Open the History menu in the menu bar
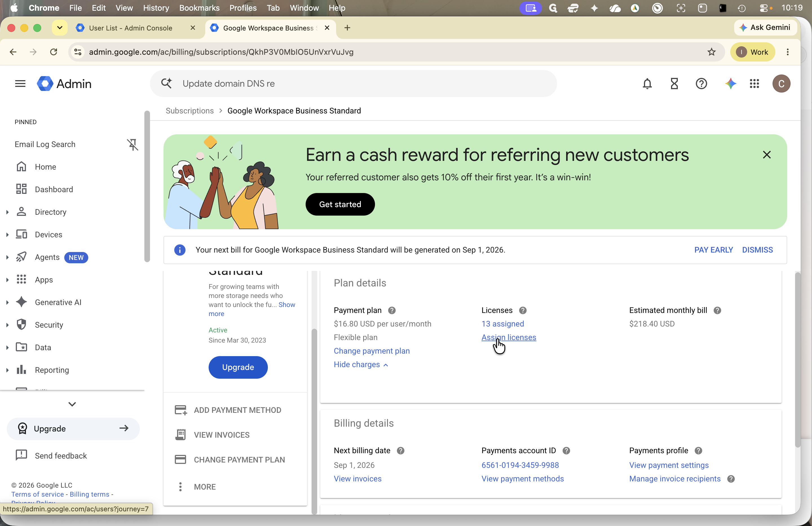 coord(156,8)
